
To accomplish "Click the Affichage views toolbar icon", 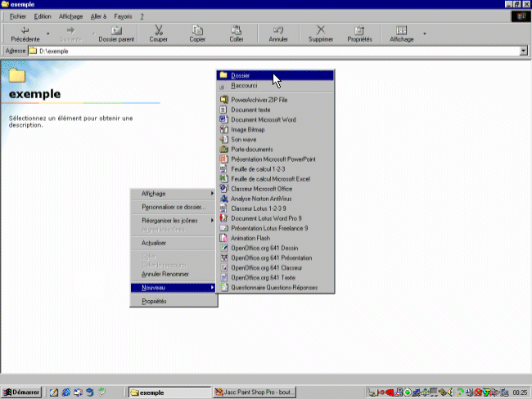I will [x=401, y=30].
